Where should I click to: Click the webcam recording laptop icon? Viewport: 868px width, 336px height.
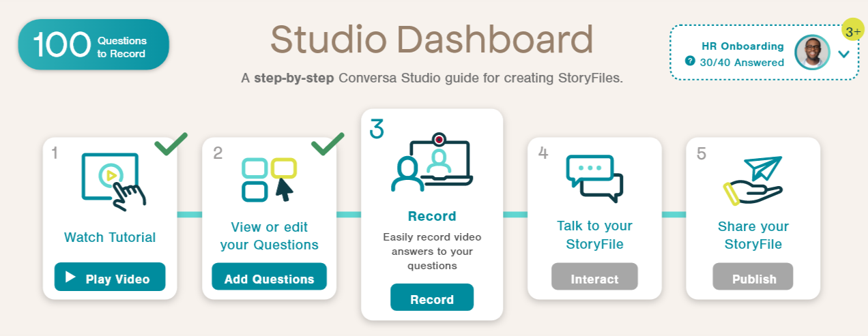[432, 164]
